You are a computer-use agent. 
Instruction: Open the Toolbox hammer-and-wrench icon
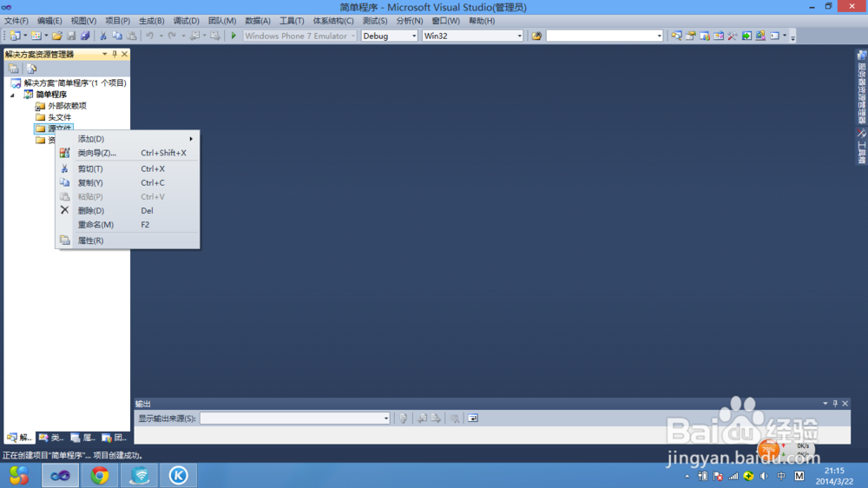(x=733, y=36)
